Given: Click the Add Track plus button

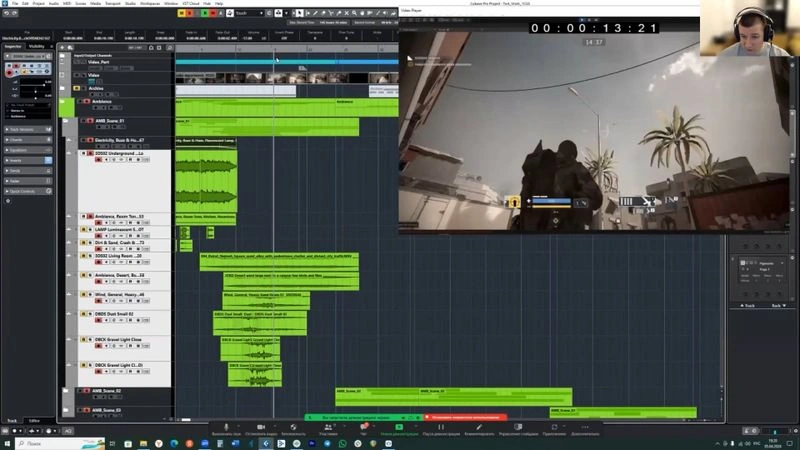Looking at the screenshot, I should click(x=62, y=47).
